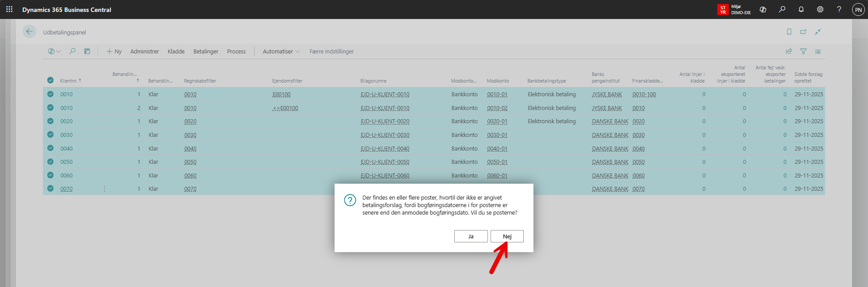The width and height of the screenshot is (868, 287).
Task: Toggle the row checkmark for client 0050
Action: [50, 162]
